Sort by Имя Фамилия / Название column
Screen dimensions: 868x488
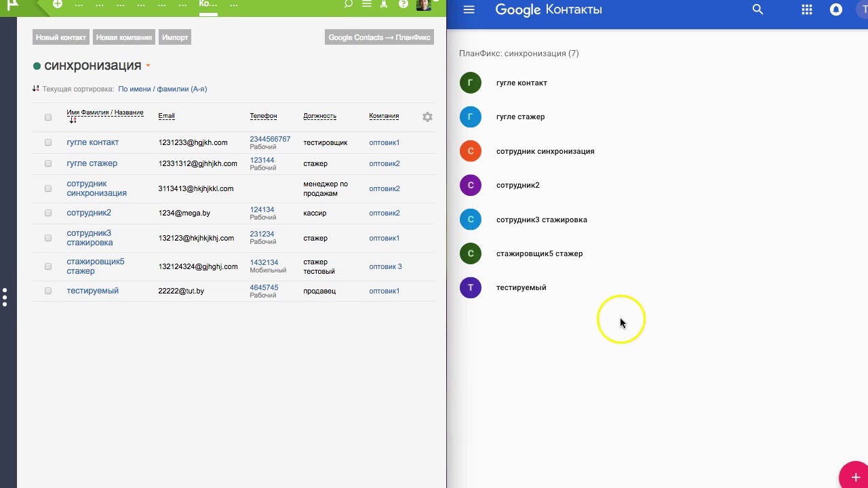(105, 113)
